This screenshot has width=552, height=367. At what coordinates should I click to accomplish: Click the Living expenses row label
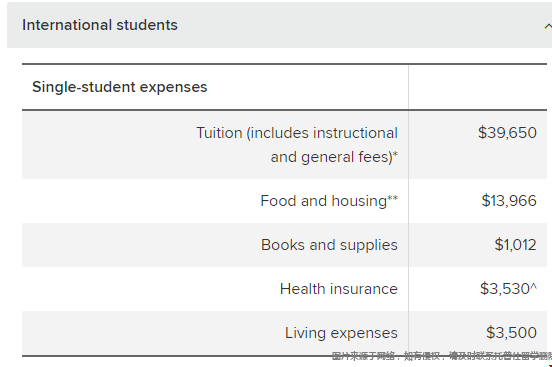point(341,333)
